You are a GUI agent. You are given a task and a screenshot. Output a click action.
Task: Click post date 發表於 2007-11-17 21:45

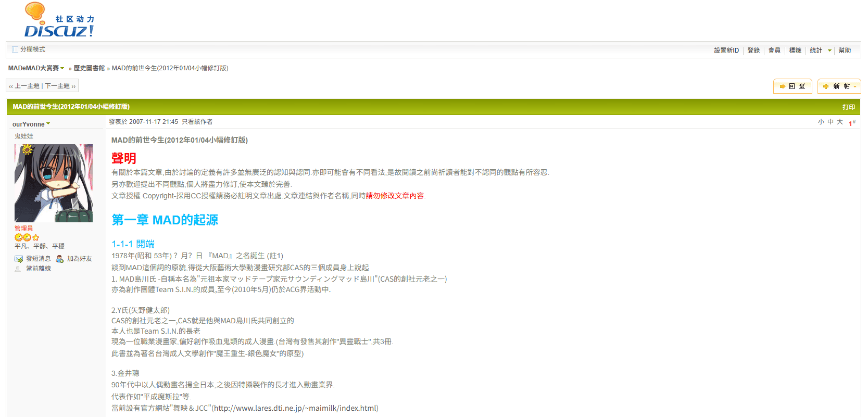[143, 122]
